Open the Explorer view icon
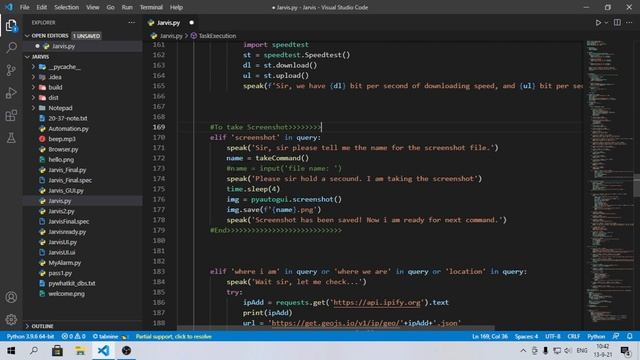This screenshot has width=640, height=360. (x=11, y=25)
